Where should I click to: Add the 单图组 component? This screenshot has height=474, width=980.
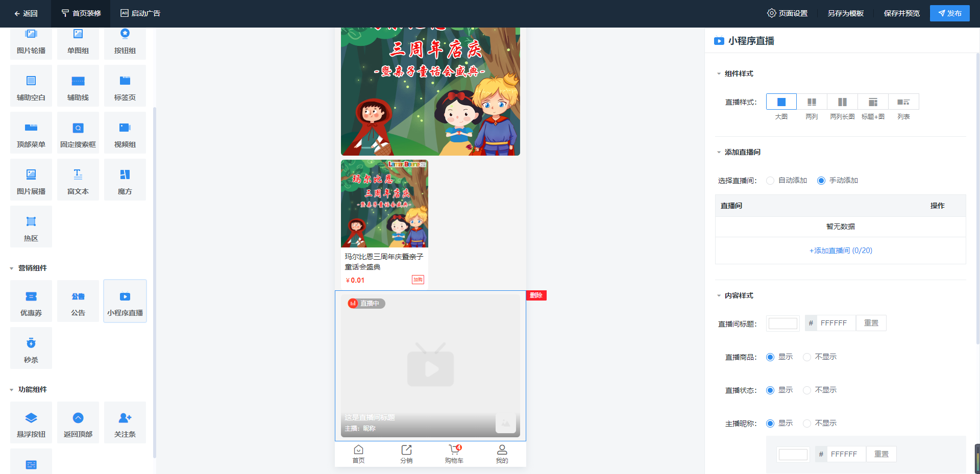(78, 42)
